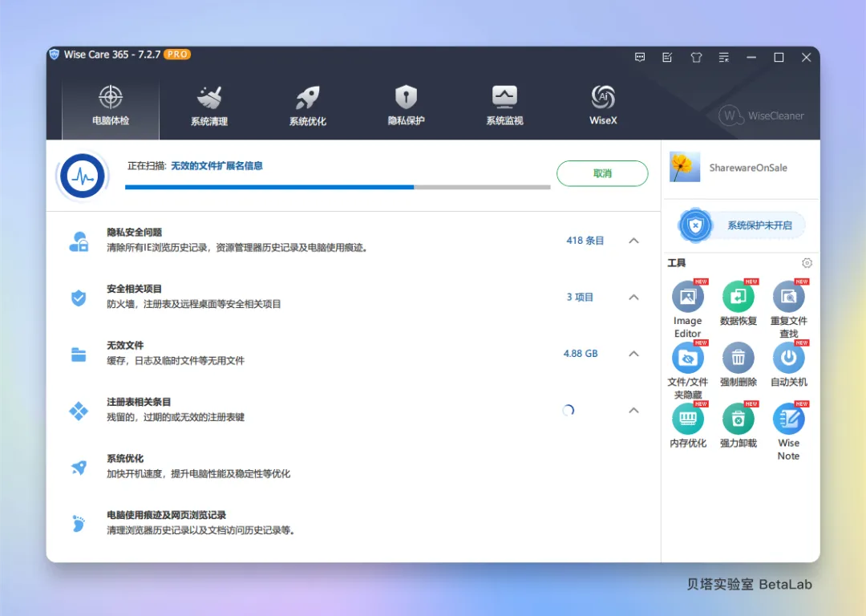Click the round heartbeat checkup icon
Image resolution: width=866 pixels, height=616 pixels.
[x=83, y=176]
